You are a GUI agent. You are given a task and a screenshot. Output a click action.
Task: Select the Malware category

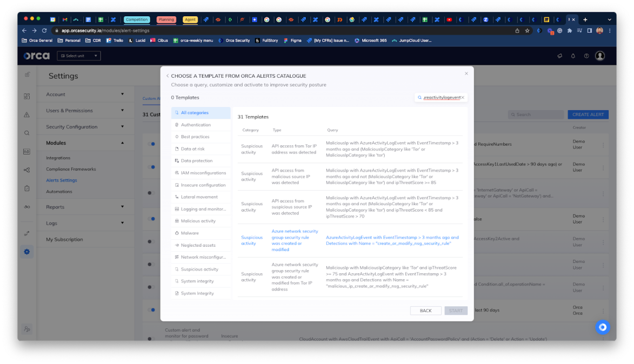point(201,233)
